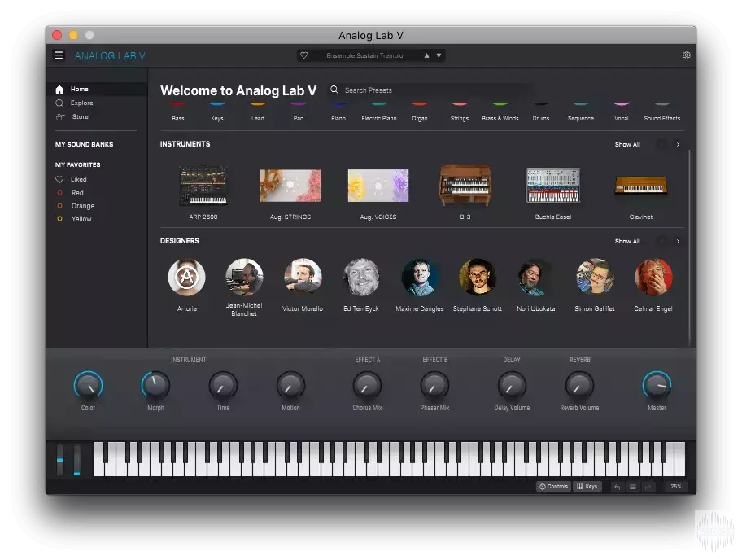This screenshot has width=742, height=560.
Task: Click the Master volume knob
Action: point(657,386)
